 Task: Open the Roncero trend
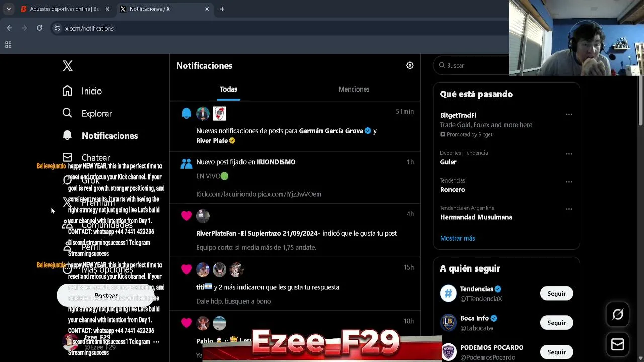click(452, 190)
